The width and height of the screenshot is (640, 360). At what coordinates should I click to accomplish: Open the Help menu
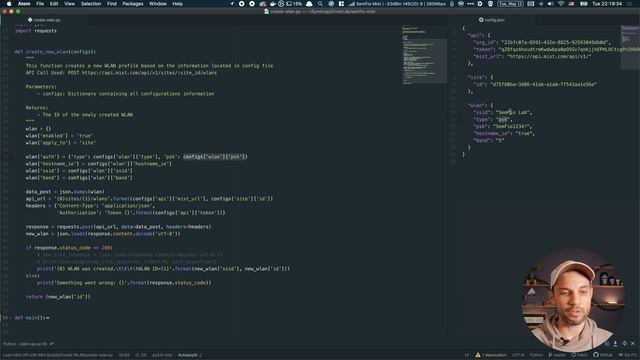[x=178, y=4]
